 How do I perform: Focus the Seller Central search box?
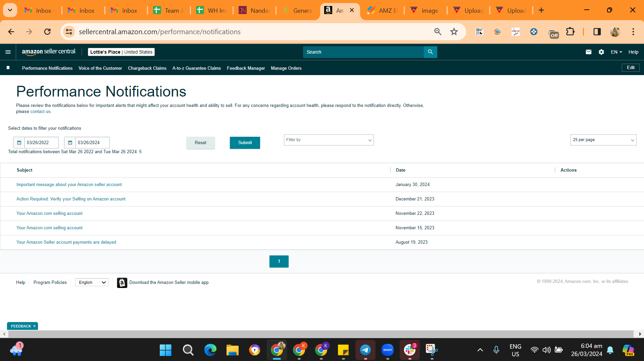[363, 52]
